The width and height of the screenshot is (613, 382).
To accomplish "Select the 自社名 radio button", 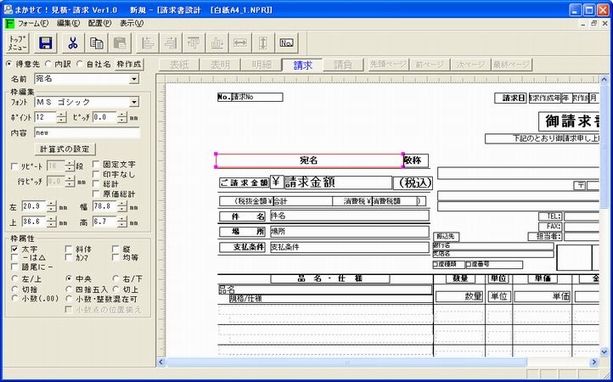I will [79, 64].
